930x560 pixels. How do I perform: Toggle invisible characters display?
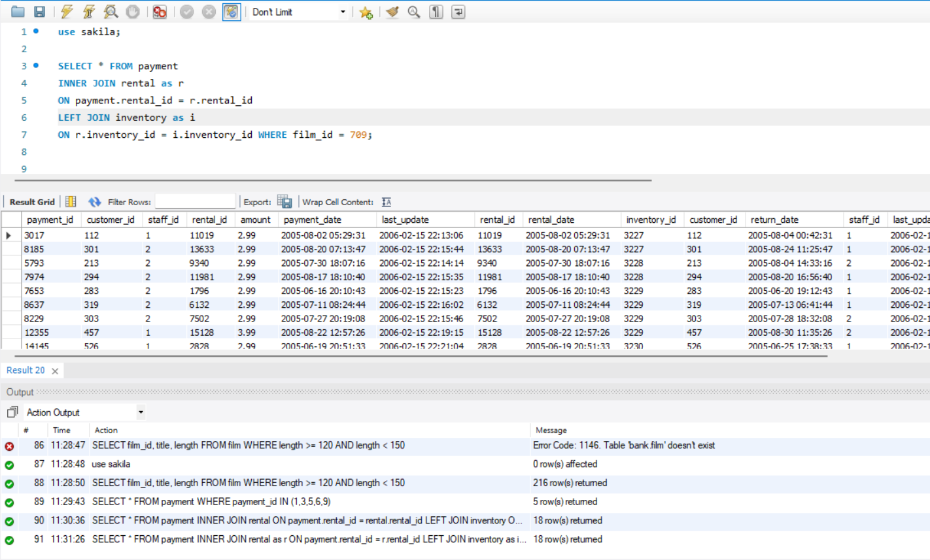(x=436, y=12)
